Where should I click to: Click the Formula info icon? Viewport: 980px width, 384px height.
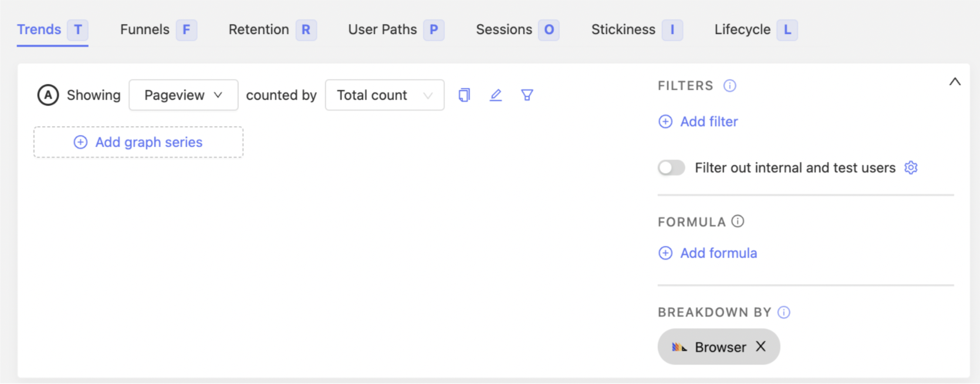738,221
